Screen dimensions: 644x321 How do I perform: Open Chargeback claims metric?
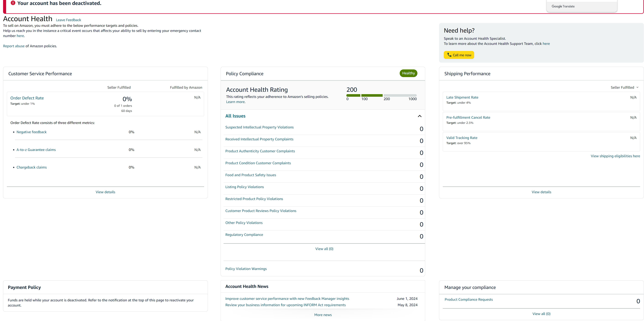pyautogui.click(x=32, y=167)
